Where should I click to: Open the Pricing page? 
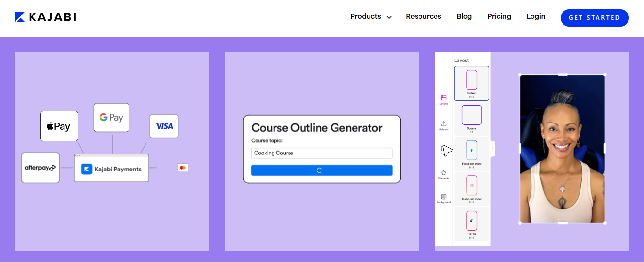499,17
